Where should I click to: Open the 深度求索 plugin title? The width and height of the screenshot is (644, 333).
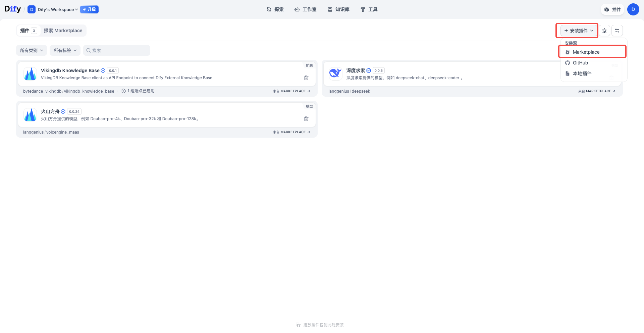click(x=356, y=70)
